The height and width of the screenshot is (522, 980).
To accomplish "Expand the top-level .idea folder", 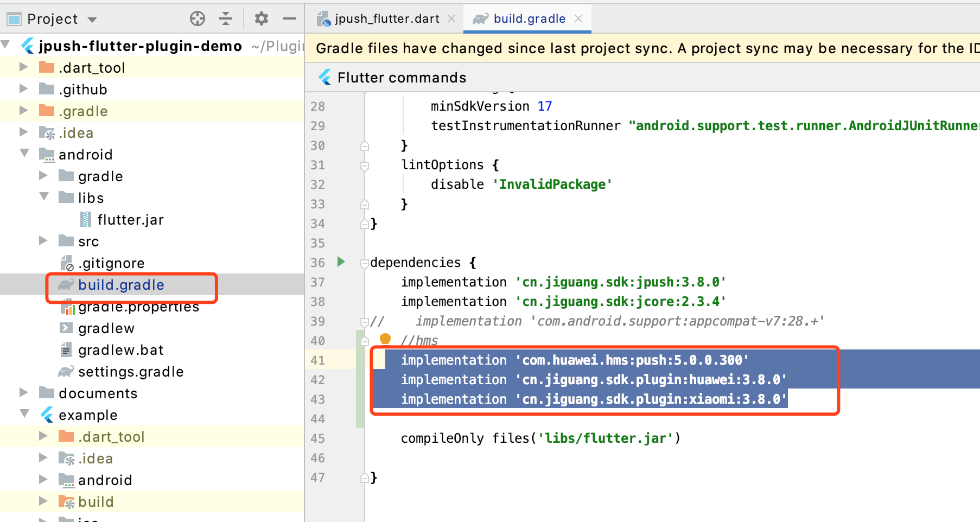I will (24, 132).
